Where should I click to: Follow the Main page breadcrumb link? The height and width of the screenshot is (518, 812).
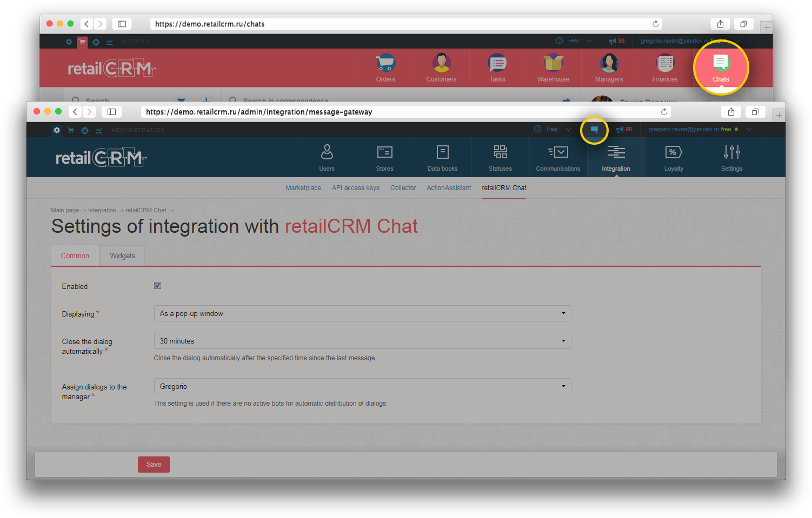click(65, 210)
